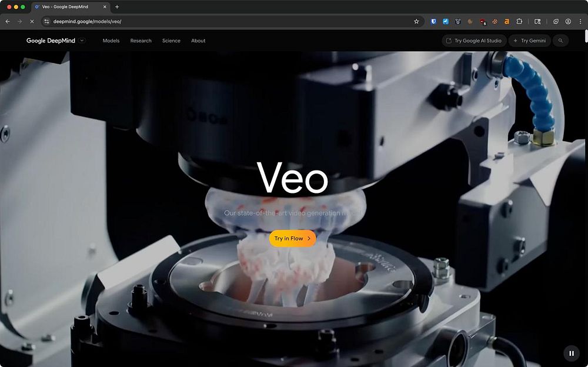The width and height of the screenshot is (588, 367).
Task: Click the Google DeepMind logo
Action: [x=51, y=41]
